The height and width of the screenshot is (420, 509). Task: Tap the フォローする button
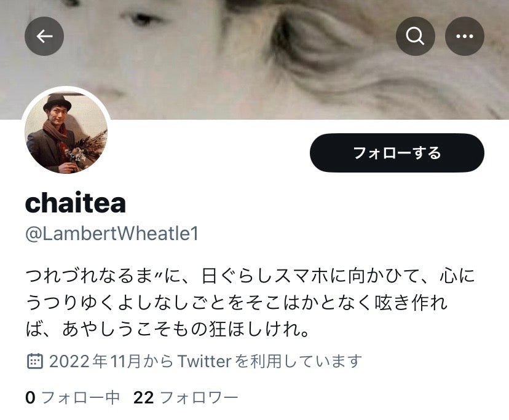[397, 153]
